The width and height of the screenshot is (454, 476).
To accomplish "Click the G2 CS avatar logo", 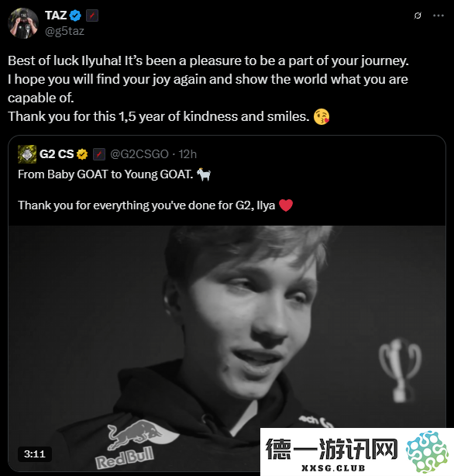I will point(27,154).
